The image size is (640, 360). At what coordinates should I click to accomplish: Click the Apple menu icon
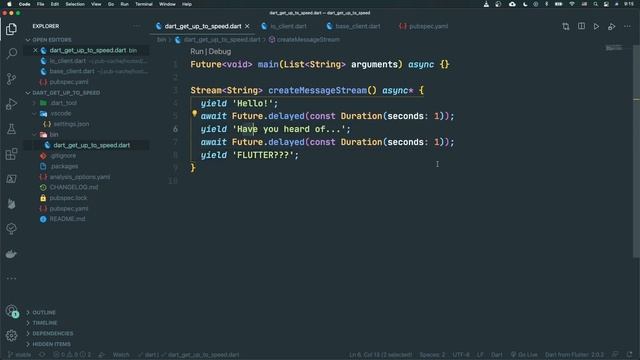[x=9, y=4]
